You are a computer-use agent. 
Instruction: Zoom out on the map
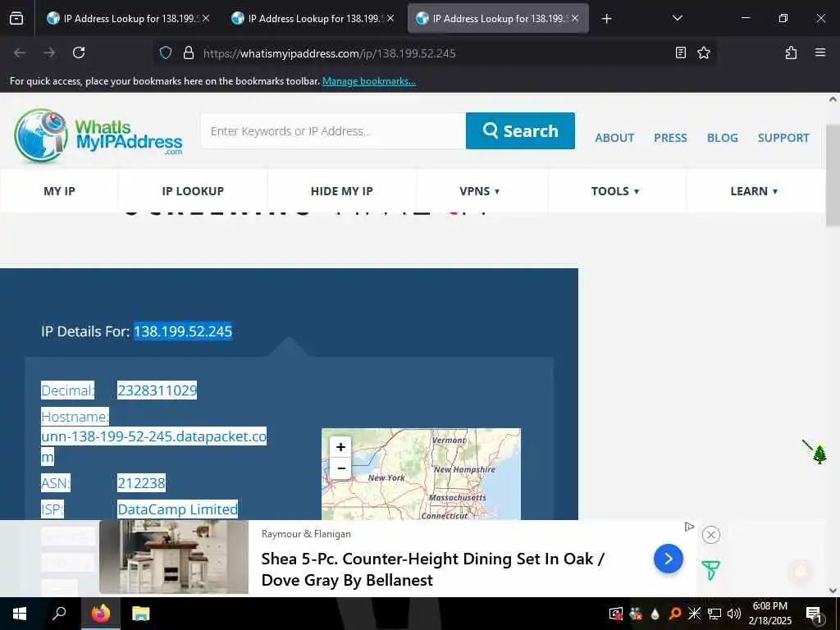click(340, 468)
